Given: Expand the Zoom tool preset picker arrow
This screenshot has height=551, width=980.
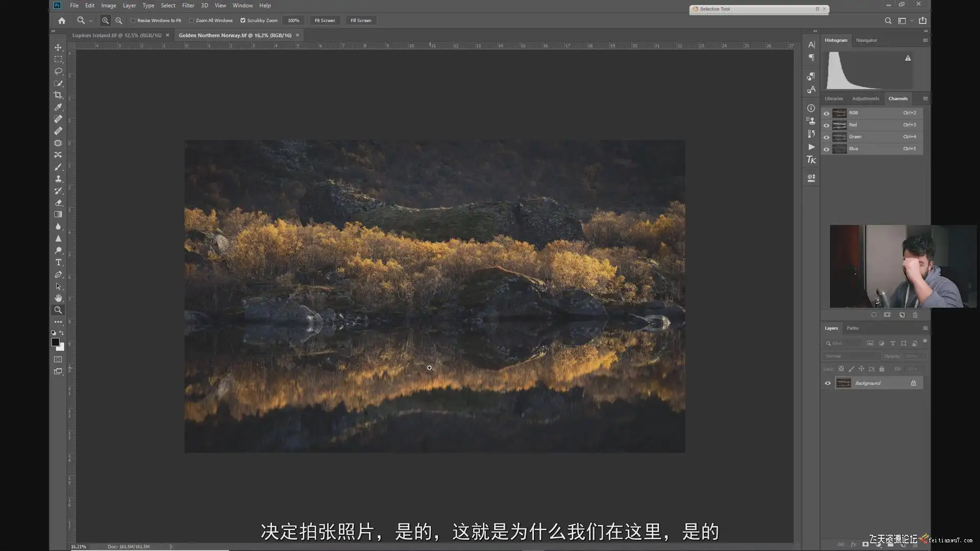Looking at the screenshot, I should pos(90,21).
